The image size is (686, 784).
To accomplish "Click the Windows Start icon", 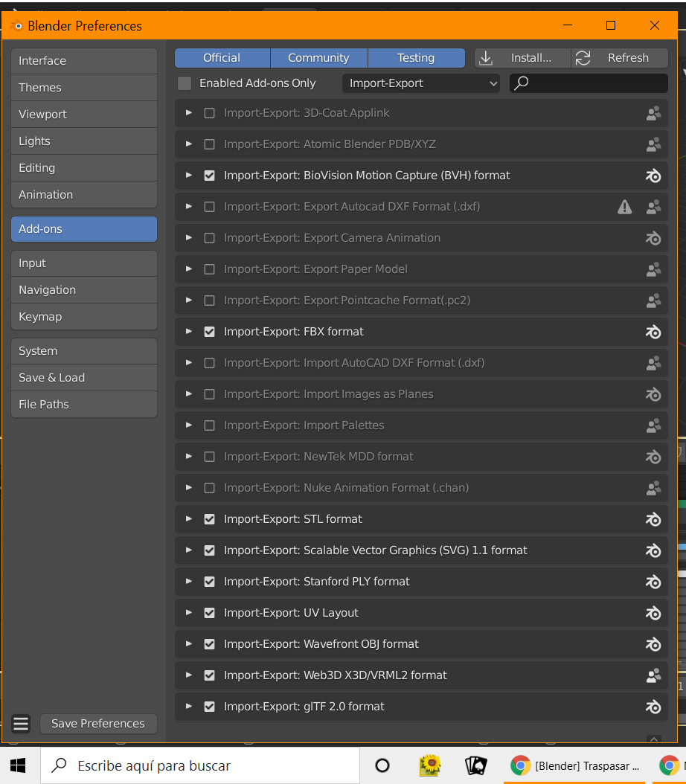I will pyautogui.click(x=19, y=765).
